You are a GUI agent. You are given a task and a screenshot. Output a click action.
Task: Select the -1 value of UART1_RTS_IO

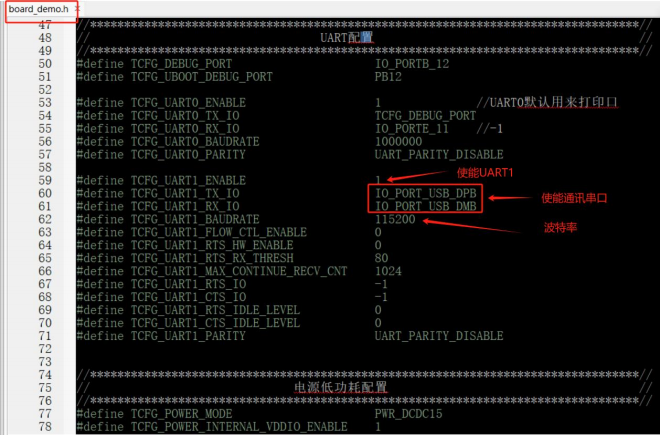pyautogui.click(x=381, y=284)
